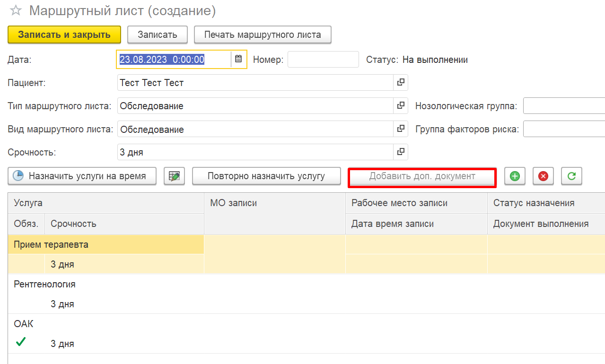
Task: Click Печать маршрутного листа button
Action: click(x=262, y=35)
